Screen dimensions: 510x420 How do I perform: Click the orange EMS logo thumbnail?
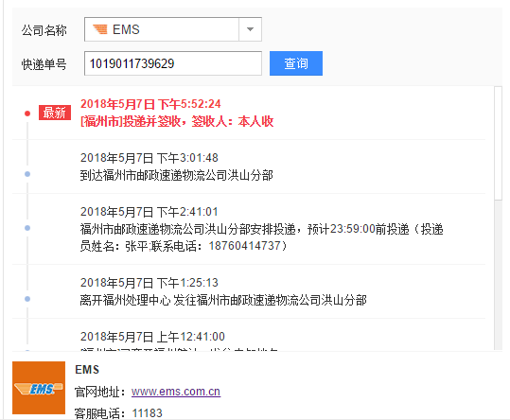(39, 388)
